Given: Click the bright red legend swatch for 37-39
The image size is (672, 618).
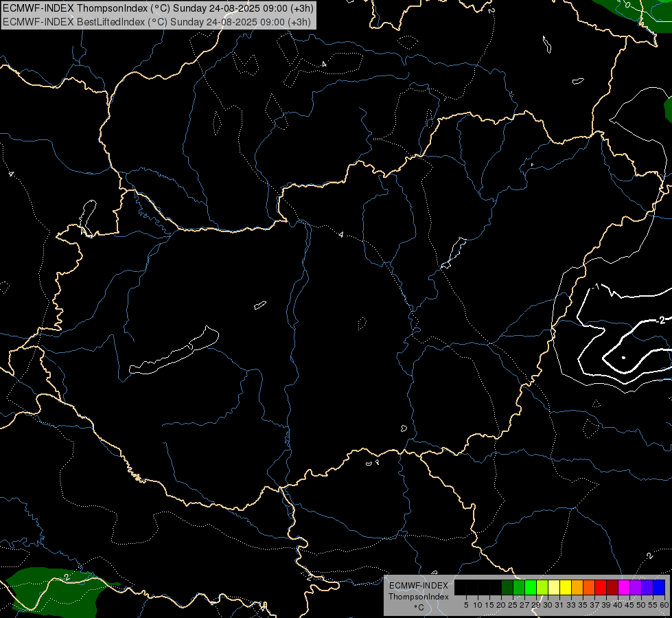Looking at the screenshot, I should click(x=601, y=587).
